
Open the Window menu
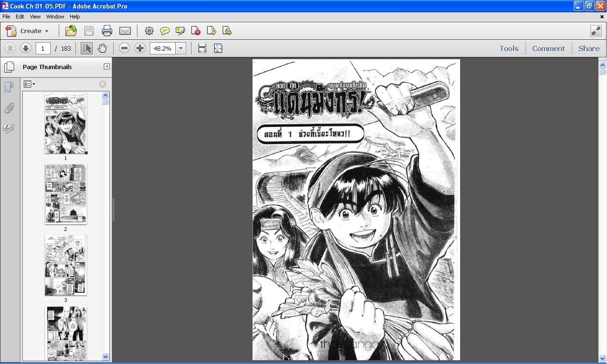[x=55, y=16]
